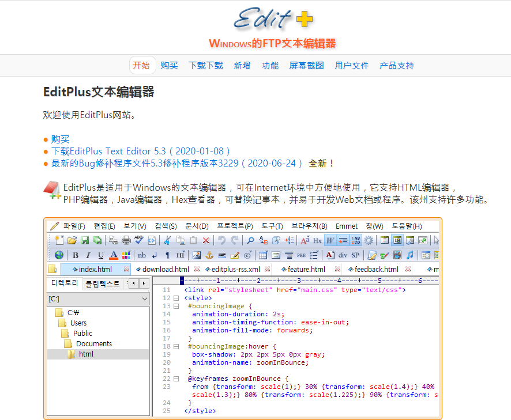The height and width of the screenshot is (420, 511).
Task: Click the Italic I icon
Action: [x=88, y=255]
